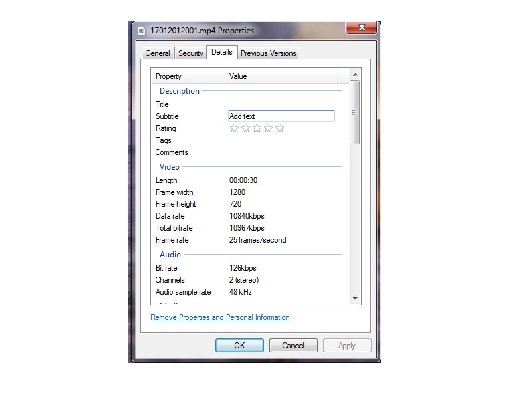Set rating to three stars

257,128
